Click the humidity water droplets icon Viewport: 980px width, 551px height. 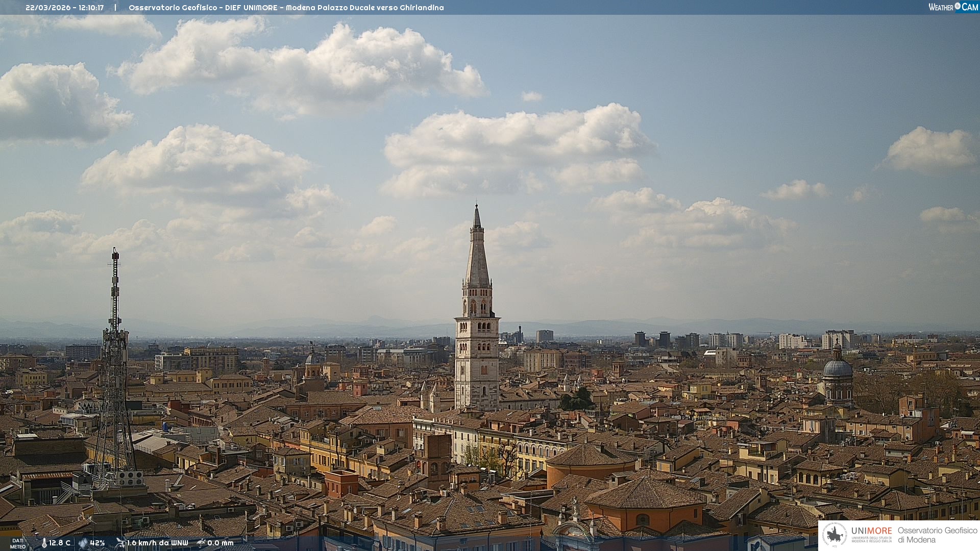(x=83, y=543)
